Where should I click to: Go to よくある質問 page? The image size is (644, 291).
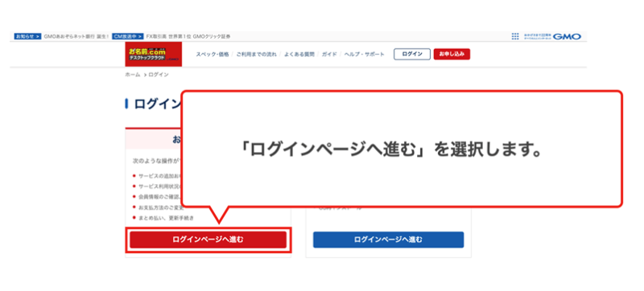click(x=299, y=55)
